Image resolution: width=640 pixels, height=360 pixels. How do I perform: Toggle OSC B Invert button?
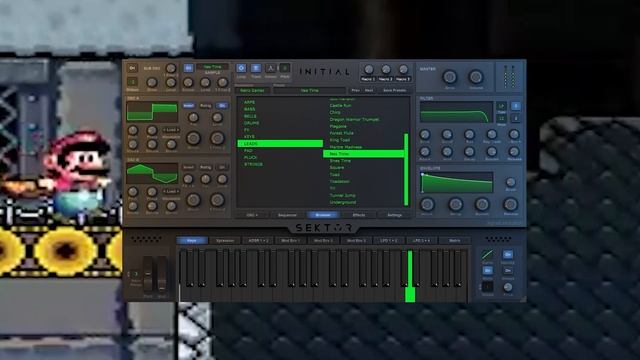188,167
